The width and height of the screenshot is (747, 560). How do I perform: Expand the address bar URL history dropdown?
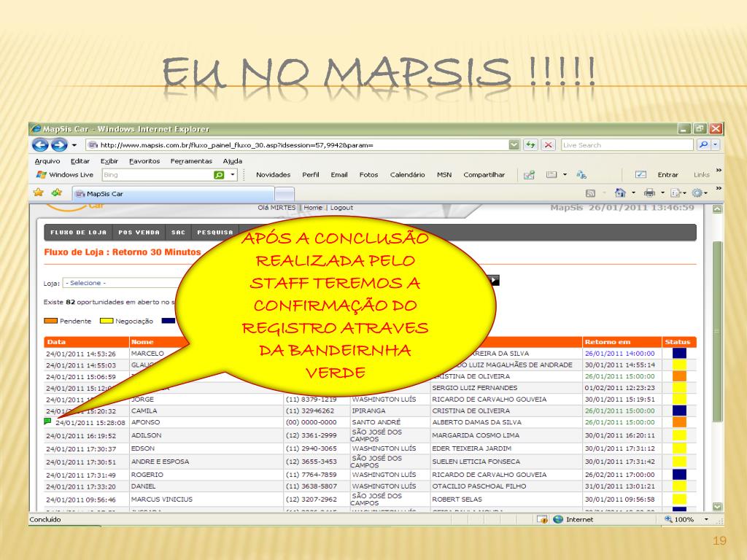point(514,145)
